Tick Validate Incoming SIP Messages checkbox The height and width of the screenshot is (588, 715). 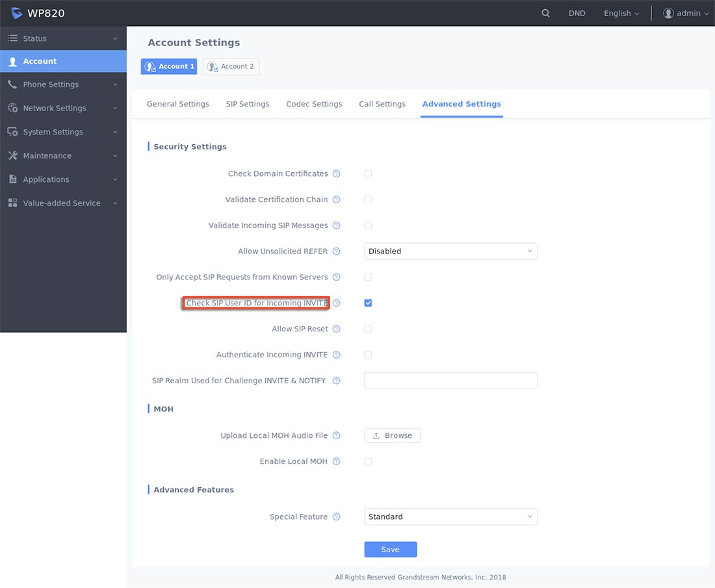368,225
